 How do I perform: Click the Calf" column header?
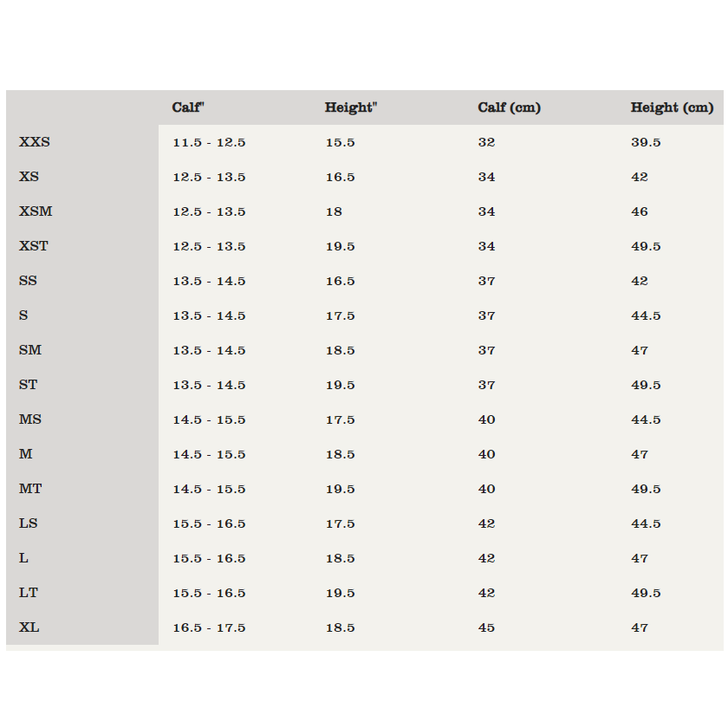click(188, 107)
